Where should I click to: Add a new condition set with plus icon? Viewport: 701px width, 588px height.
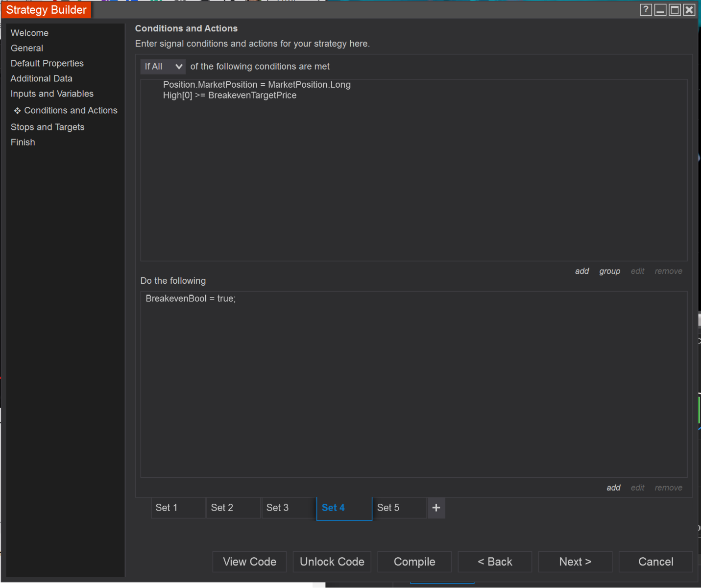click(x=436, y=508)
